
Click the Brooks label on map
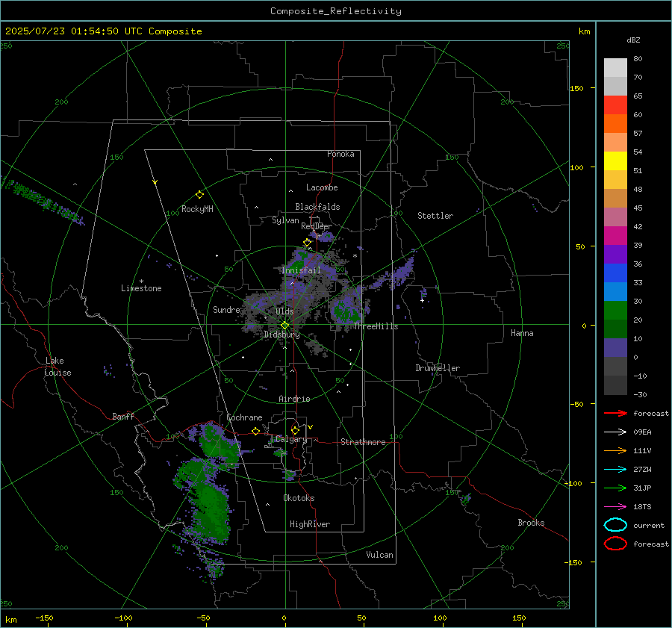tap(531, 523)
